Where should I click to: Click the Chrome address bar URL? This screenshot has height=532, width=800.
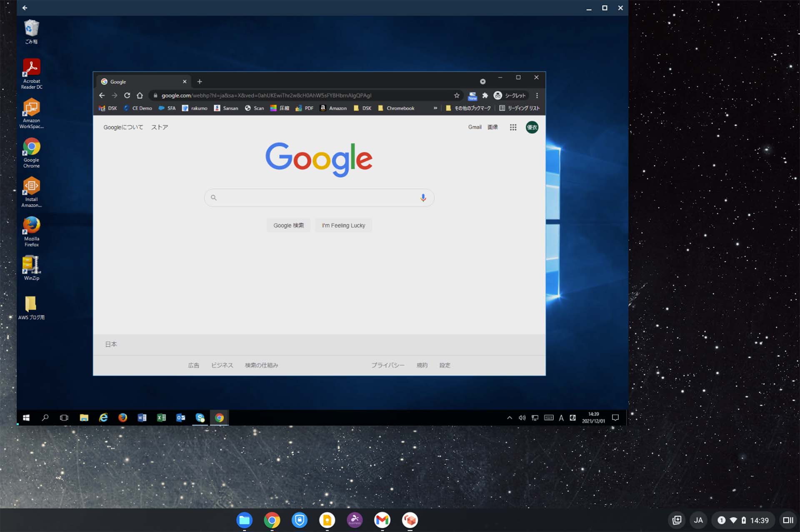(x=266, y=95)
